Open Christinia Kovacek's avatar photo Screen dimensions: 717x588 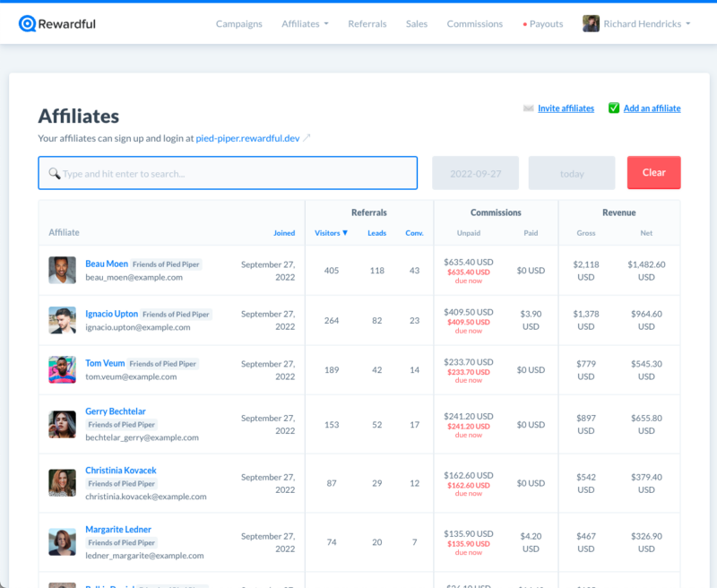62,483
